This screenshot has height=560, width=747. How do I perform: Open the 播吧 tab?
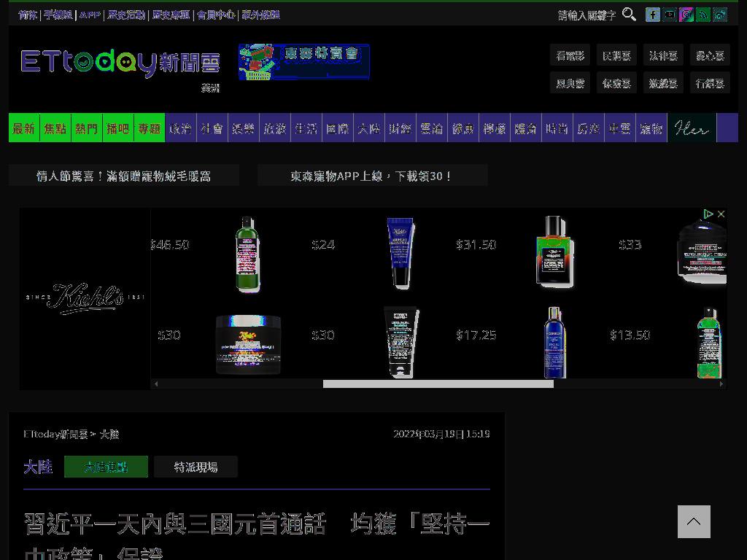[118, 128]
